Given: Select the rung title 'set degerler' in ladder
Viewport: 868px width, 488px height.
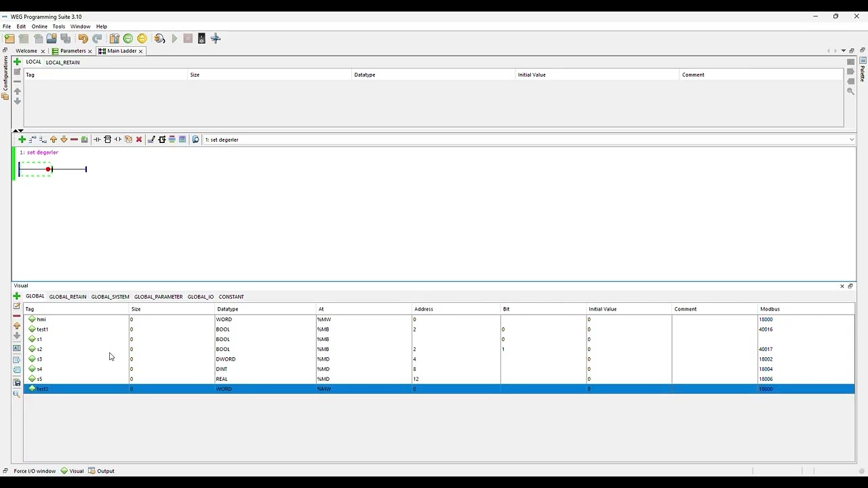Looking at the screenshot, I should [x=43, y=152].
